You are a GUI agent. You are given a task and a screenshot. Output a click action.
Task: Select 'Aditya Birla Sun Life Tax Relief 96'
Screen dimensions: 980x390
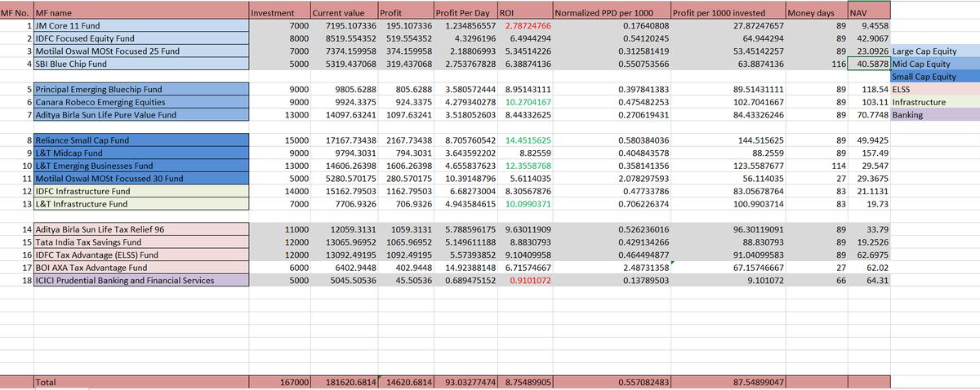click(x=141, y=229)
